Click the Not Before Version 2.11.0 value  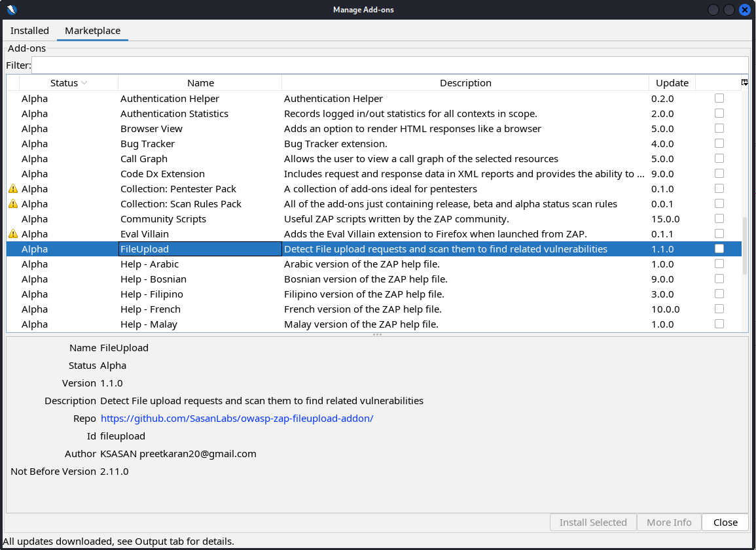(115, 472)
